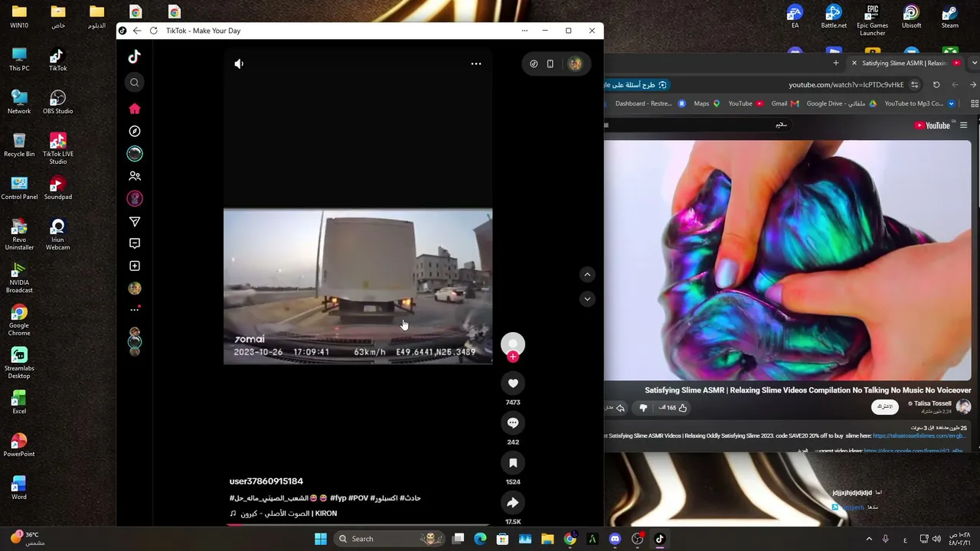Open the Windows Start menu
This screenshot has height=551, width=980.
click(x=321, y=539)
